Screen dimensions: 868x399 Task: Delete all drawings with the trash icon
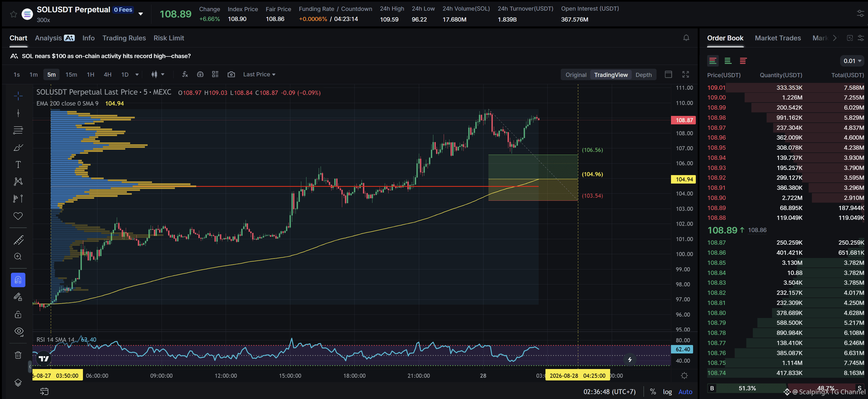point(18,355)
